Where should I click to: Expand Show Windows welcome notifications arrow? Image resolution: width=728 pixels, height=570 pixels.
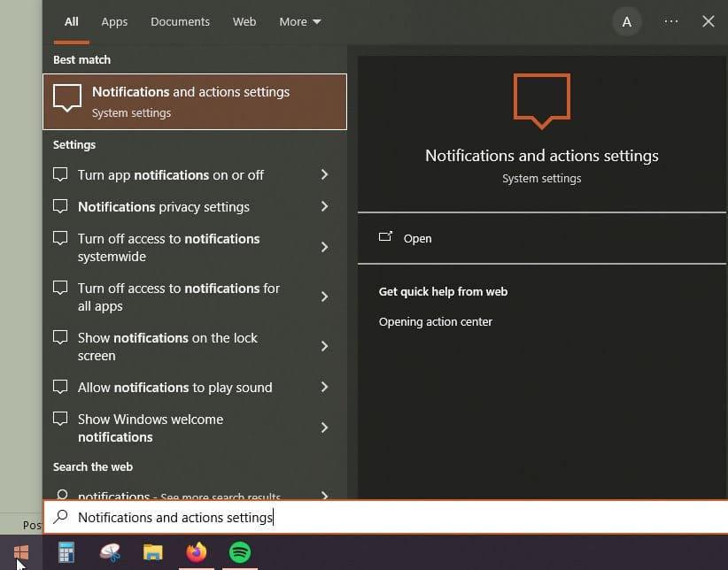tap(324, 427)
